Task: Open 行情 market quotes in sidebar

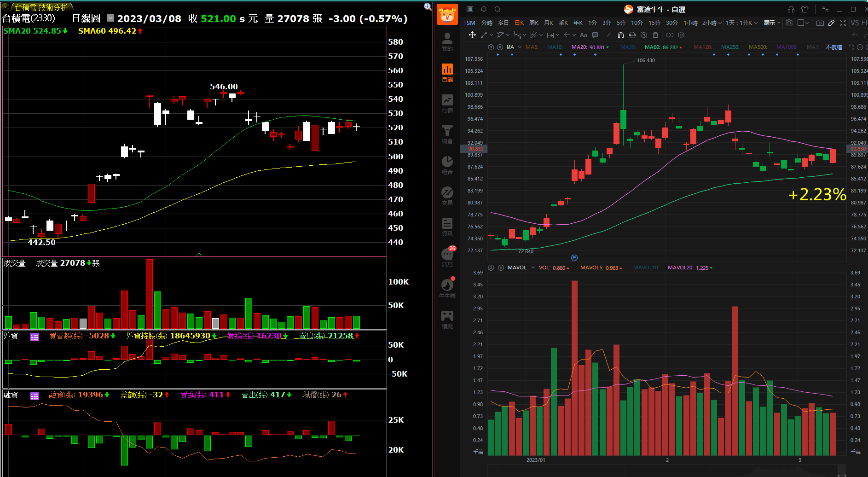Action: tap(447, 104)
